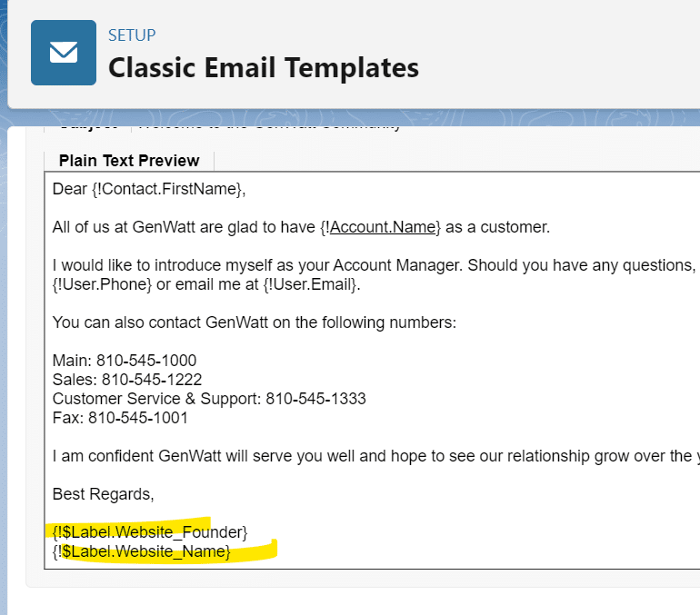Image resolution: width=700 pixels, height=615 pixels.
Task: Click the Customer Service & Support line
Action: tap(209, 399)
